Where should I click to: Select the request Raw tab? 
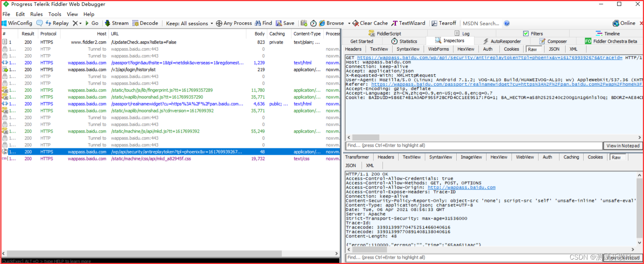tap(533, 49)
